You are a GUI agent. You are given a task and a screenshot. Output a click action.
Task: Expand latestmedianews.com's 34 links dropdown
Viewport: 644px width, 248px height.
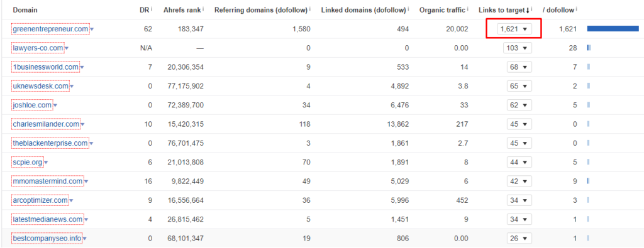[x=519, y=219]
